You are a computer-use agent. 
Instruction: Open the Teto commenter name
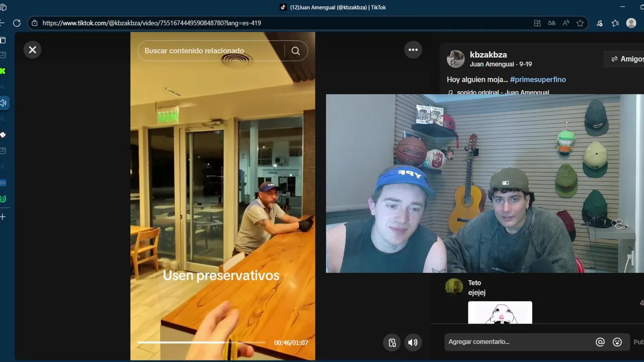tap(474, 283)
